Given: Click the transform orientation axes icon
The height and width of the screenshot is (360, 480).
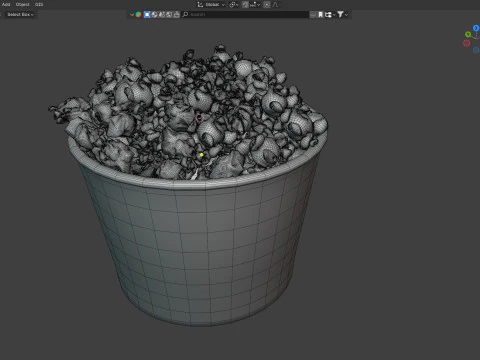Looking at the screenshot, I should coord(200,5).
